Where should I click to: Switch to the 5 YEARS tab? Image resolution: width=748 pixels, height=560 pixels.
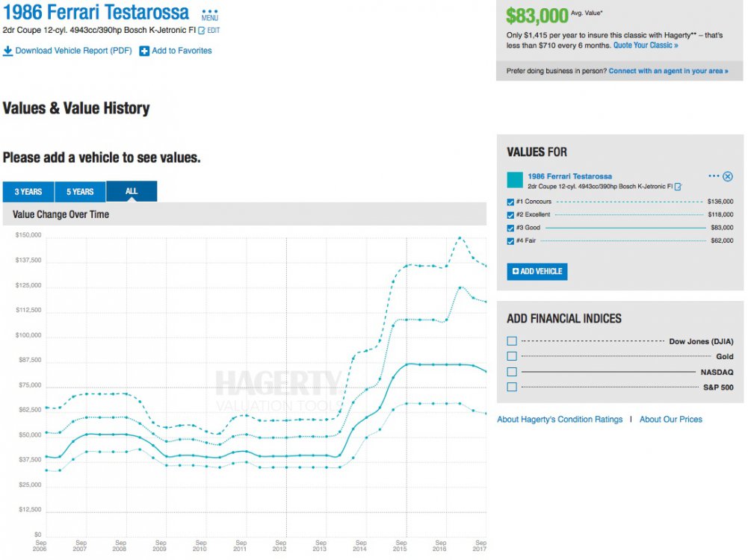80,192
